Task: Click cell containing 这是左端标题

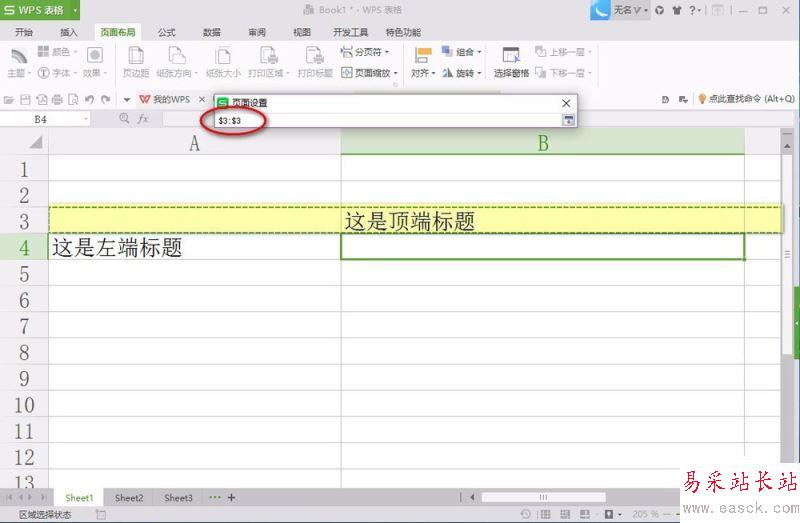Action: [194, 247]
